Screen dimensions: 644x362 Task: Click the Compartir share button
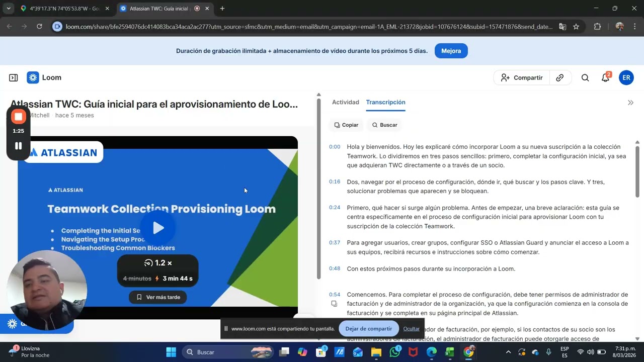(x=521, y=78)
